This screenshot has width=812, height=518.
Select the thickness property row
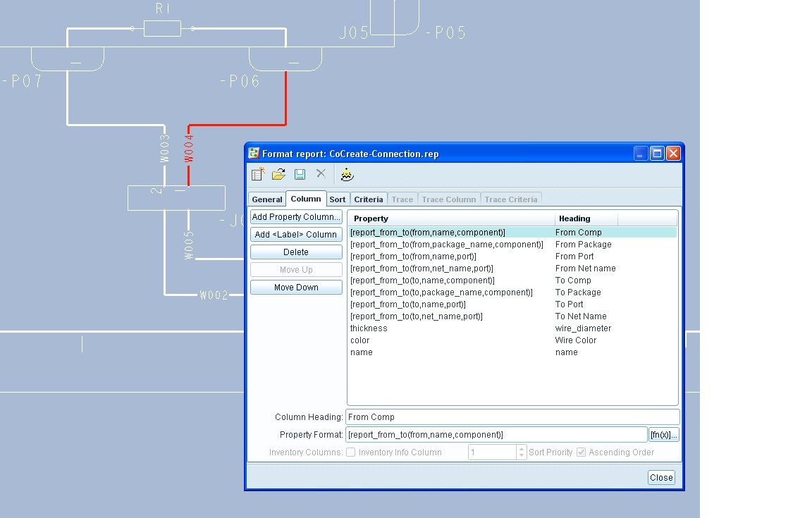coord(512,328)
